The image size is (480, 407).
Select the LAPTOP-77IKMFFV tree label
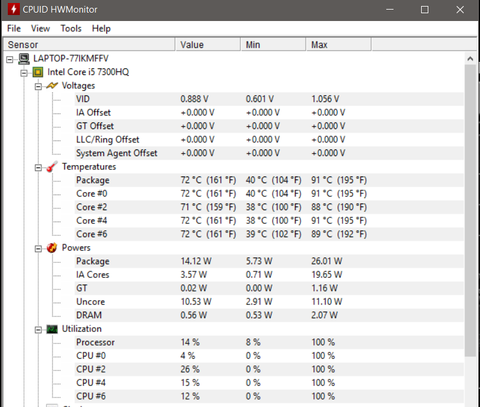[71, 59]
